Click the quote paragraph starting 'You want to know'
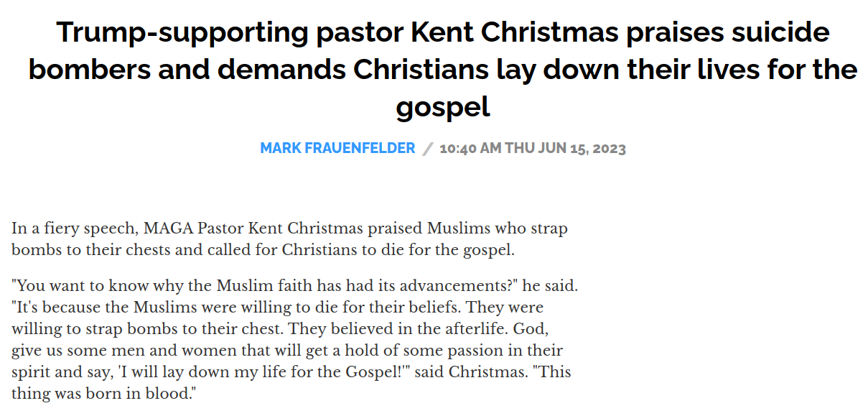 (294, 340)
